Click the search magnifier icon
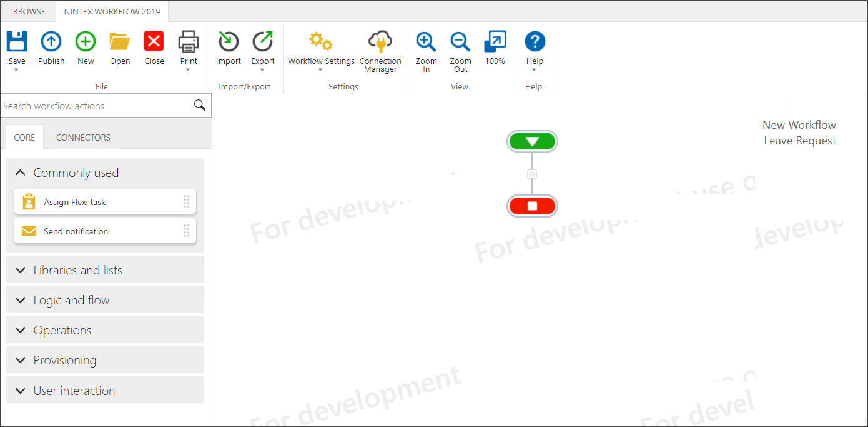The width and height of the screenshot is (868, 427). pos(200,105)
